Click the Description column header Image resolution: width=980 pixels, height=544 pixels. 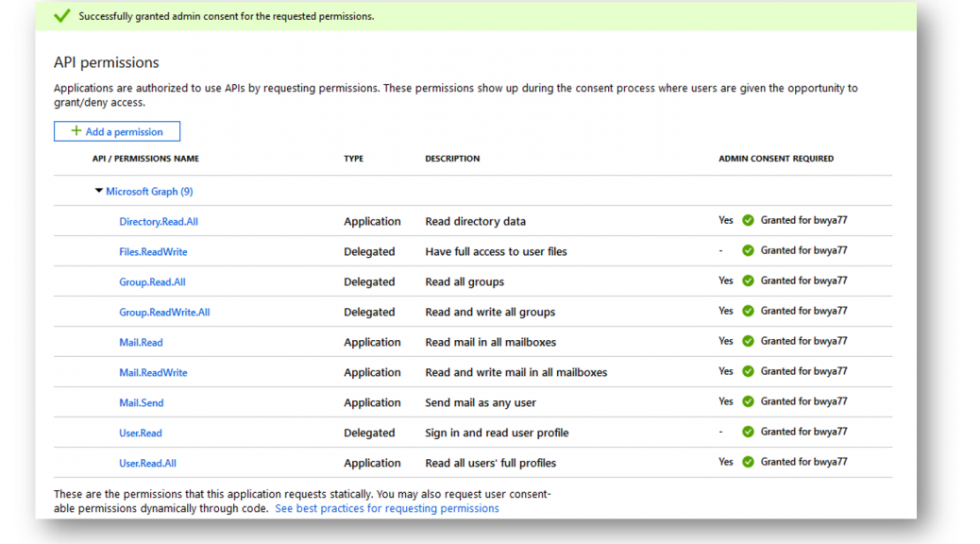452,159
